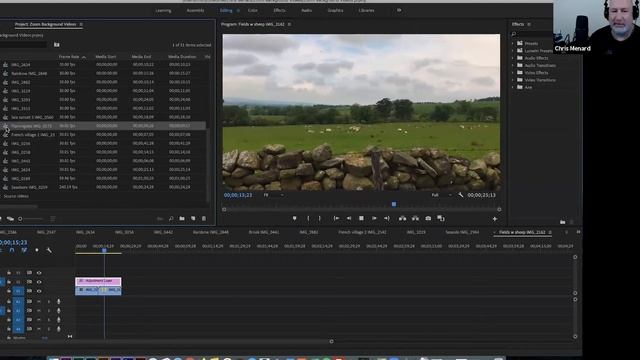This screenshot has width=640, height=360.
Task: Solo audio track A1
Action: click(x=49, y=301)
